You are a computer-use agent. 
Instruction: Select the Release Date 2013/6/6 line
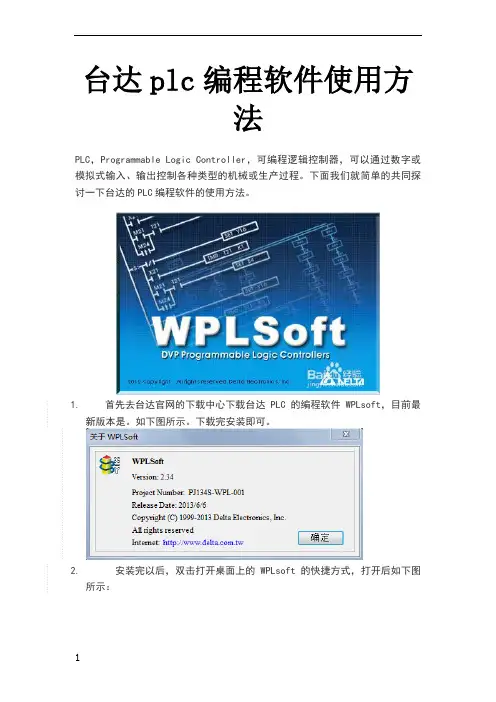click(x=169, y=505)
